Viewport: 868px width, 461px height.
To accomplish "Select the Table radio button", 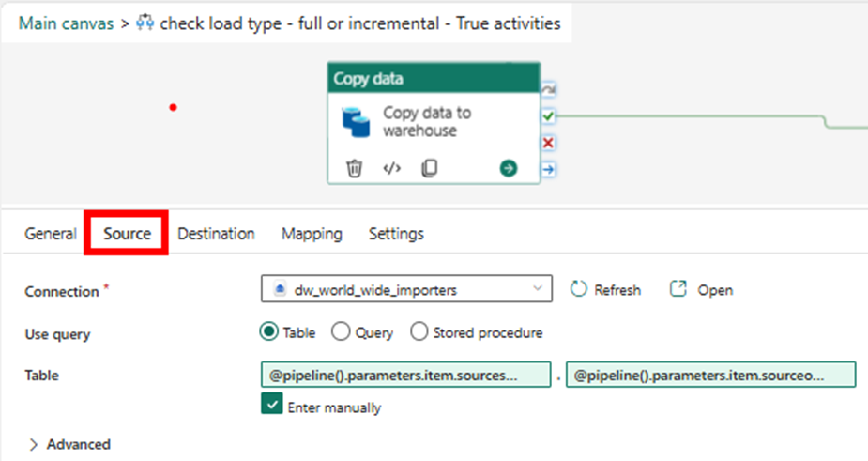I will (269, 332).
